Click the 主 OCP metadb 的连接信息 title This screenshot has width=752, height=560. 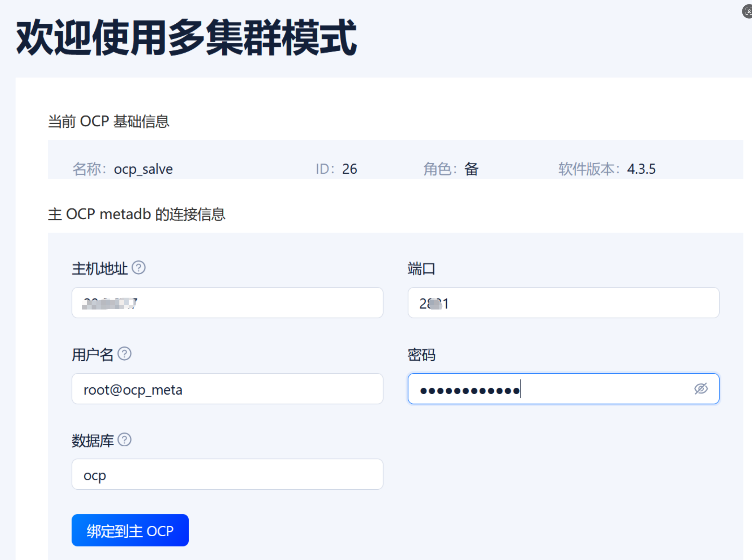[x=137, y=214]
